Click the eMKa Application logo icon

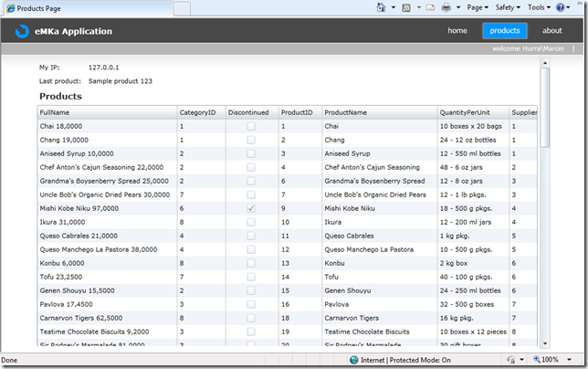coord(22,31)
